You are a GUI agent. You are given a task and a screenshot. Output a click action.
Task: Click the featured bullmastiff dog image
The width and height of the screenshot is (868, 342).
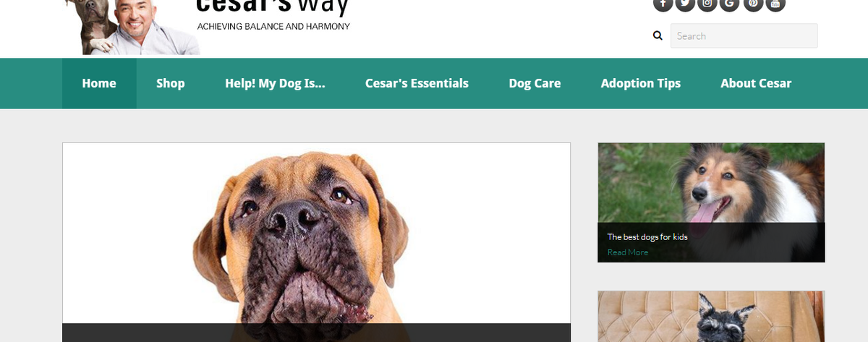316,242
